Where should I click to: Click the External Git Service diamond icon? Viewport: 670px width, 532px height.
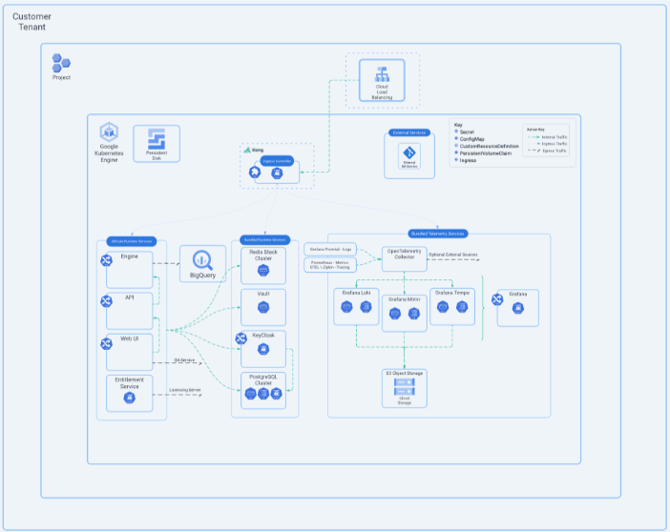pyautogui.click(x=409, y=153)
